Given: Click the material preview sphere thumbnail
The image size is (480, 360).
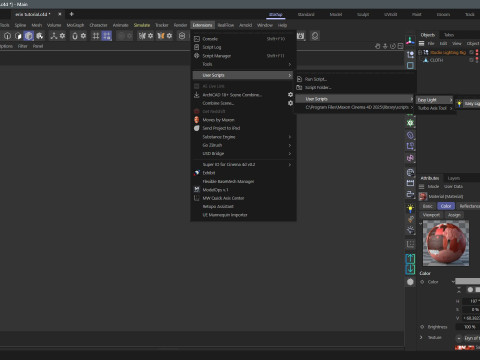Looking at the screenshot, I should (446, 243).
